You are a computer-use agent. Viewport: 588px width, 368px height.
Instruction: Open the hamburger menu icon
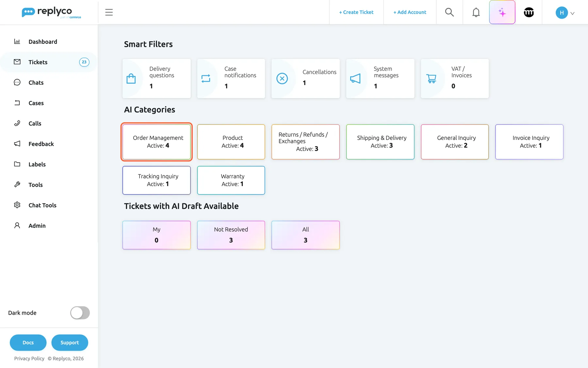(x=109, y=12)
